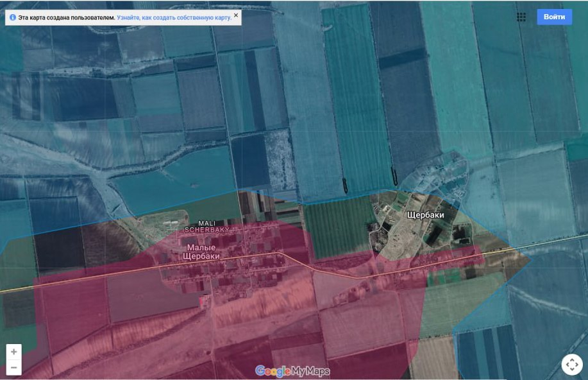
Task: Click the blue info icon in the banner
Action: (x=12, y=18)
